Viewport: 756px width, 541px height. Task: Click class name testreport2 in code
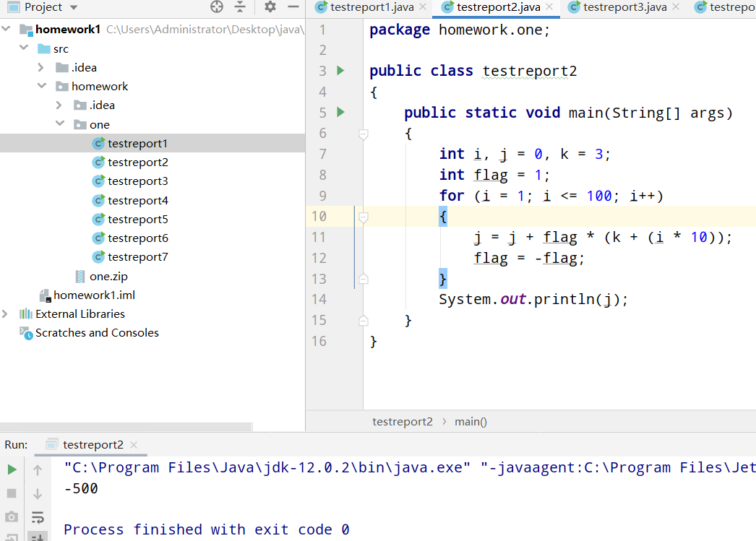[x=529, y=71]
